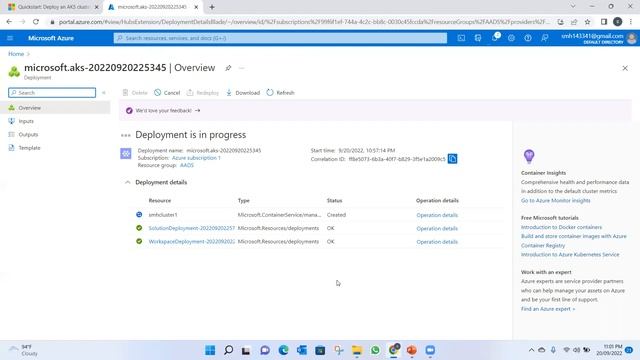Click the Microsoft Azure logo text
The image size is (640, 360).
tap(51, 38)
